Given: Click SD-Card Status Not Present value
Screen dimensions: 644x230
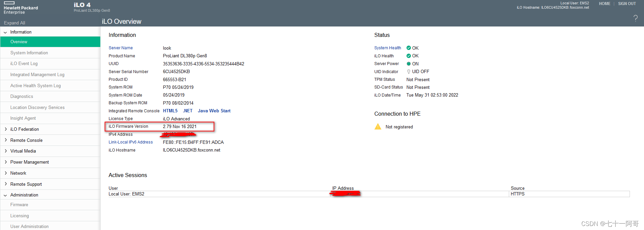Looking at the screenshot, I should click(418, 87).
